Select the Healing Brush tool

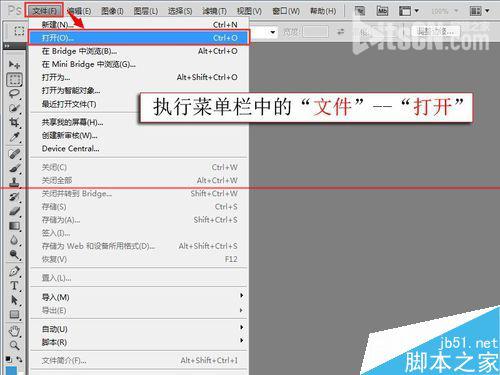pos(14,154)
